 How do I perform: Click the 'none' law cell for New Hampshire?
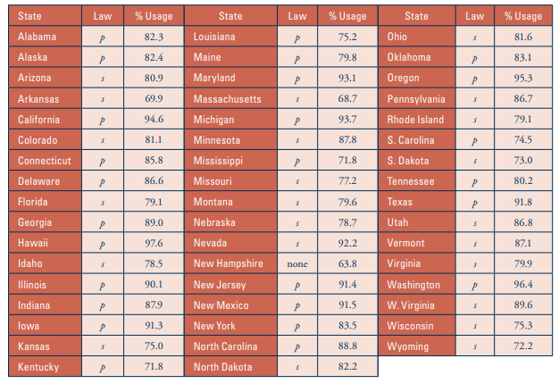pos(297,264)
